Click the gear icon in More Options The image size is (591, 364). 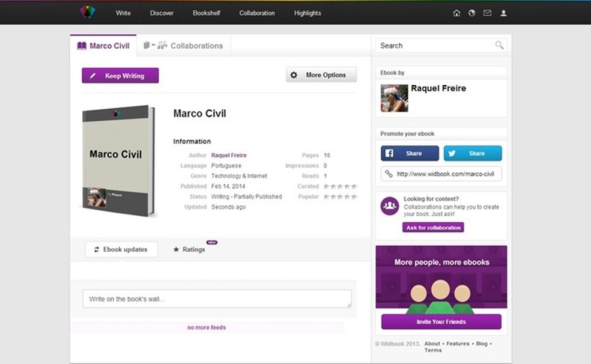click(x=294, y=75)
